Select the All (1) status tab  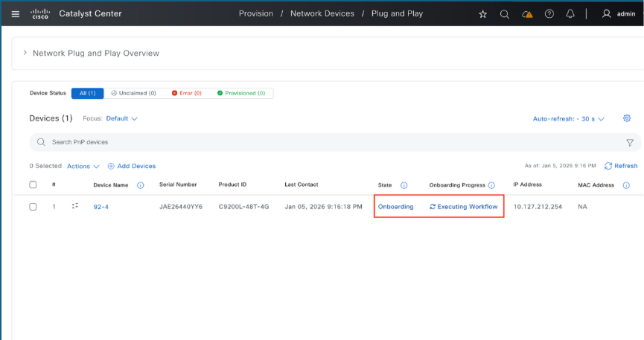click(x=88, y=93)
